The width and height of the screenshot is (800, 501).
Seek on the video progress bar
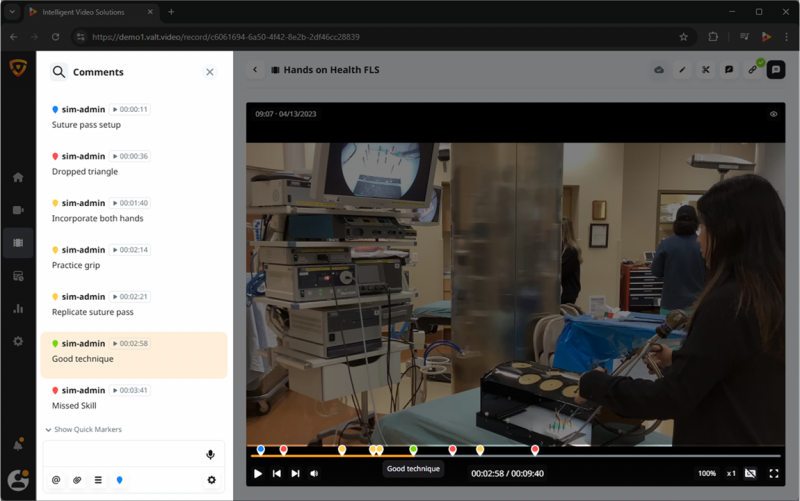pyautogui.click(x=515, y=456)
